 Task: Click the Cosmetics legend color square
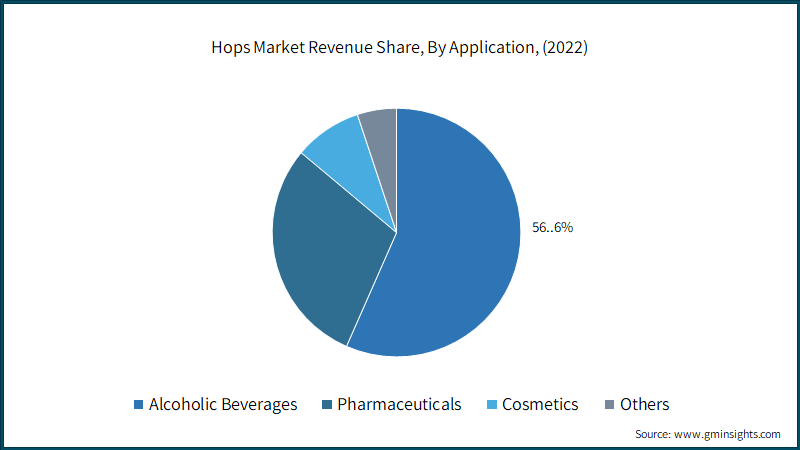(492, 405)
